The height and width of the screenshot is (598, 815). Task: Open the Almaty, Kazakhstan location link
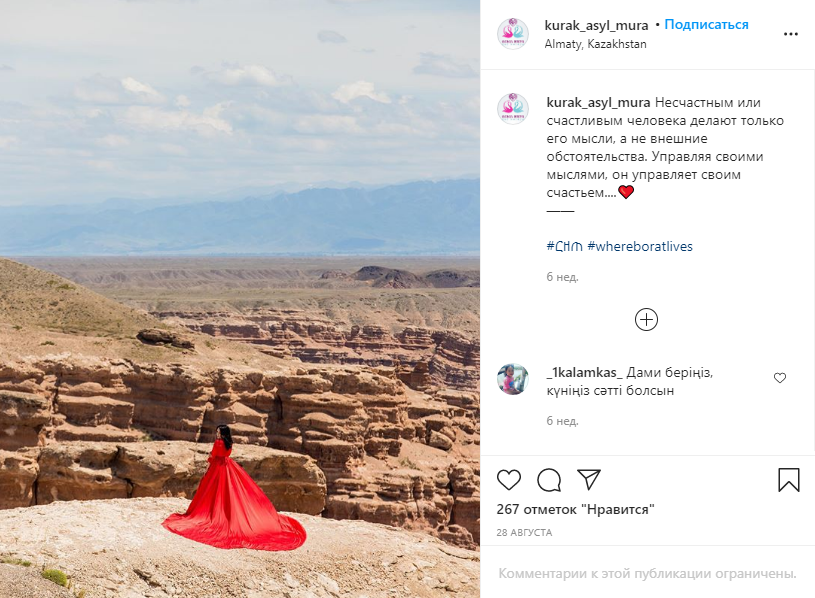click(595, 44)
